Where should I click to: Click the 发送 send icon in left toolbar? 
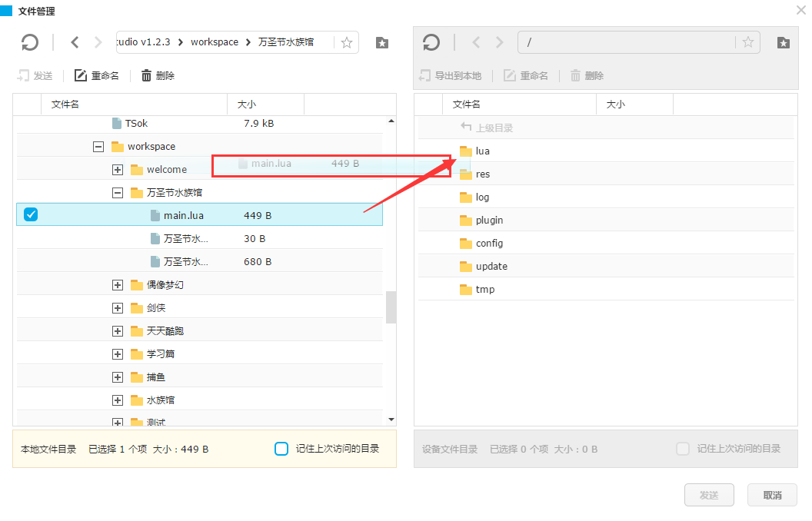click(22, 75)
